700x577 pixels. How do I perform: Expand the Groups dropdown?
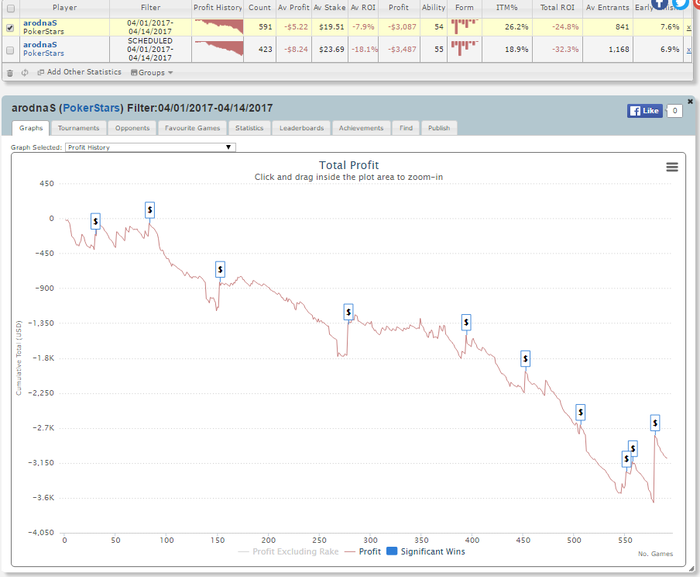pyautogui.click(x=152, y=72)
